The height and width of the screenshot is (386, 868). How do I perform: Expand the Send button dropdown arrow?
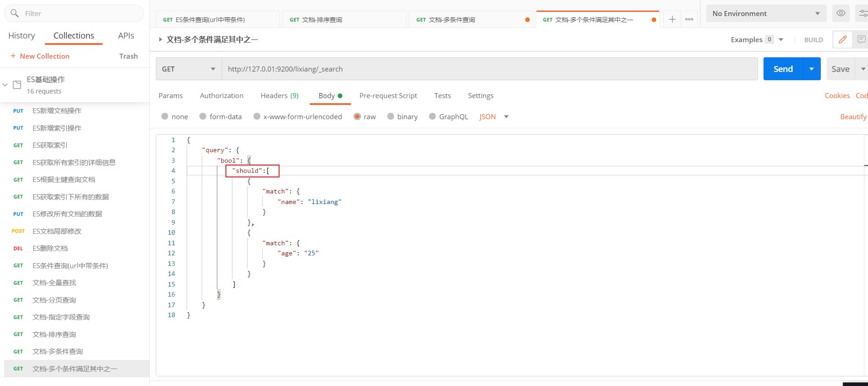[x=812, y=69]
